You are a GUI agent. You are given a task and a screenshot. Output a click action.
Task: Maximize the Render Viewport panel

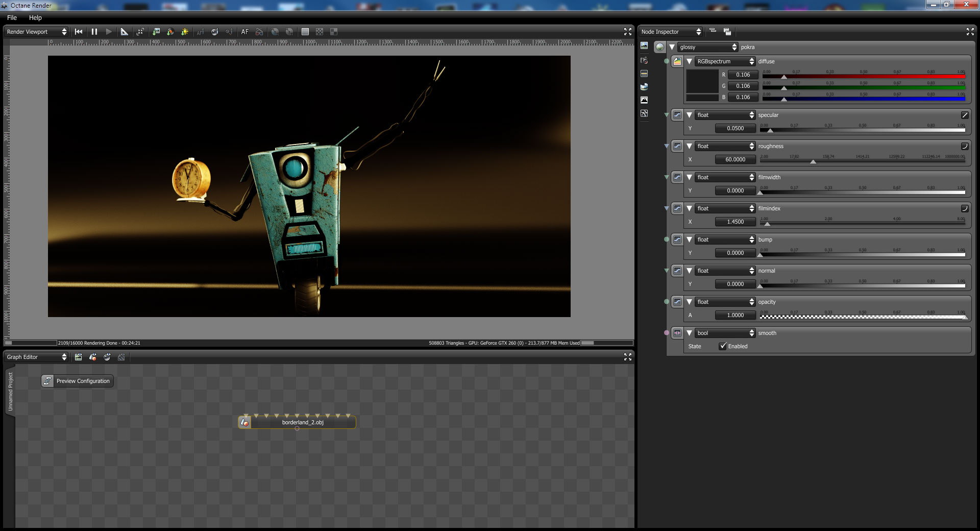point(628,32)
